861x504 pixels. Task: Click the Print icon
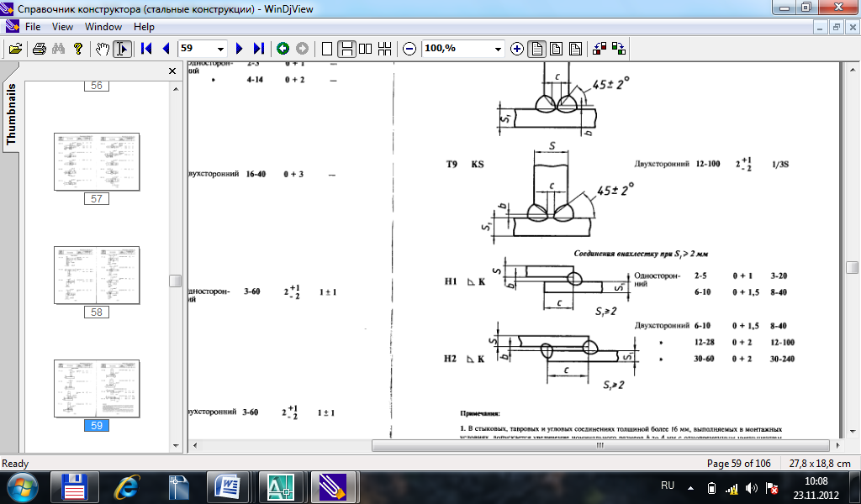tap(39, 49)
